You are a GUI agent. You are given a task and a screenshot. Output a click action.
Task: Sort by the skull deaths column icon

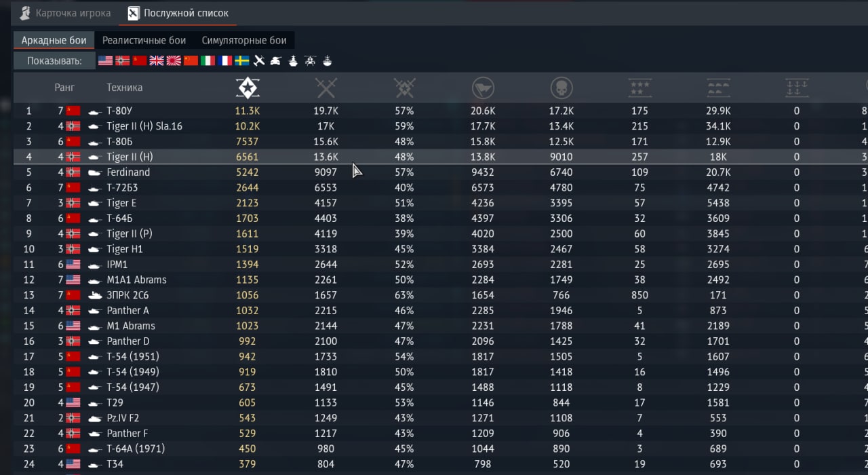[x=561, y=88]
